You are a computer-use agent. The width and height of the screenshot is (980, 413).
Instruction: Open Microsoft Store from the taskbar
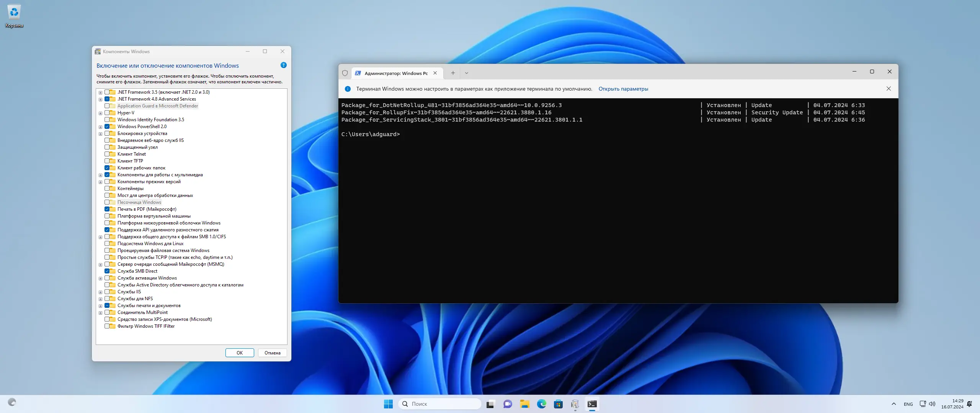(558, 404)
